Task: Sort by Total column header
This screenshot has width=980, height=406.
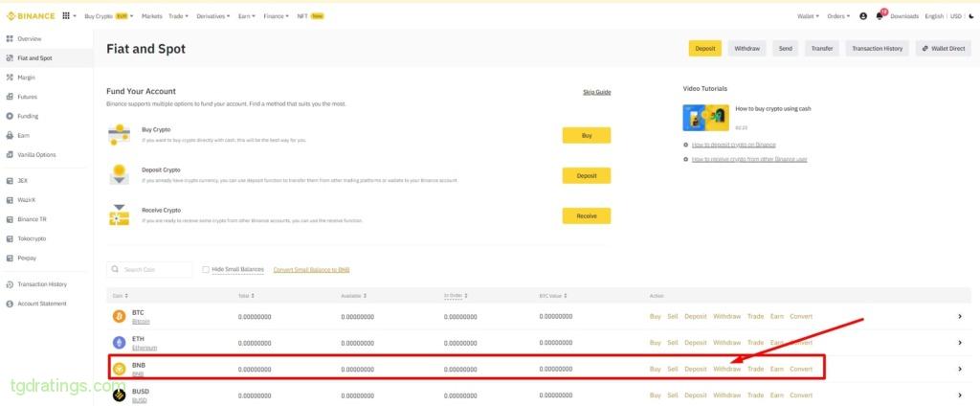Action: (x=246, y=296)
